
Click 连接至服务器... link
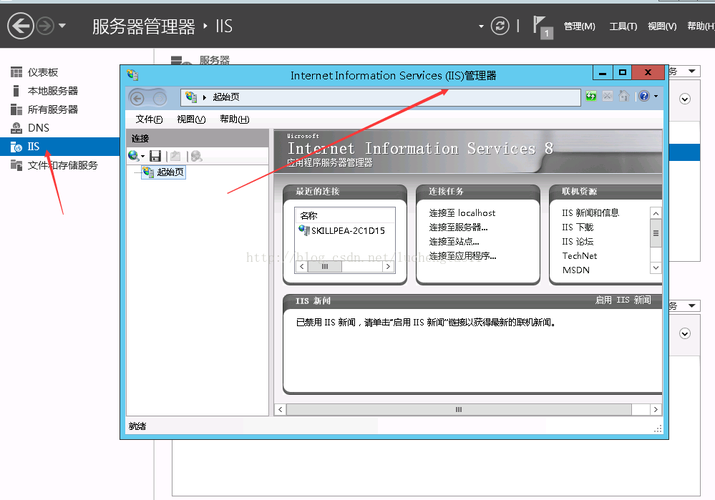click(x=458, y=227)
